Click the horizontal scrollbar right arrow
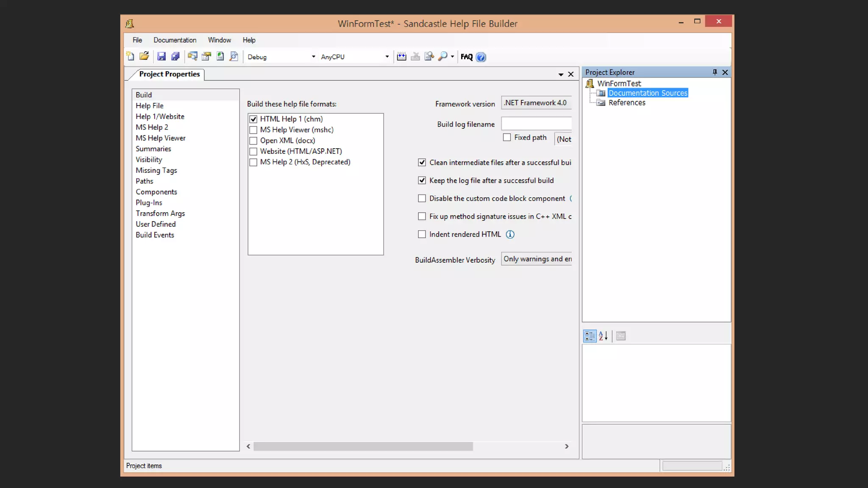This screenshot has height=488, width=868. (567, 446)
